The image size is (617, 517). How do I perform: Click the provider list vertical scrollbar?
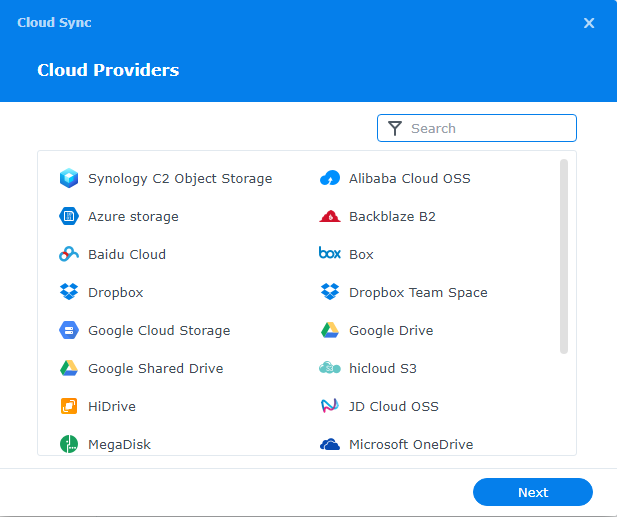[x=564, y=256]
